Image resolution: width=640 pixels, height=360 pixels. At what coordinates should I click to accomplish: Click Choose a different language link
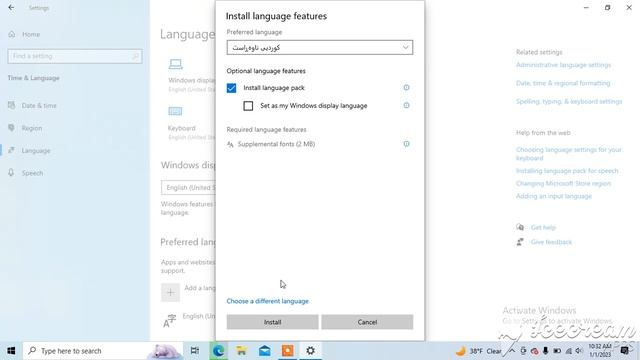pyautogui.click(x=267, y=301)
